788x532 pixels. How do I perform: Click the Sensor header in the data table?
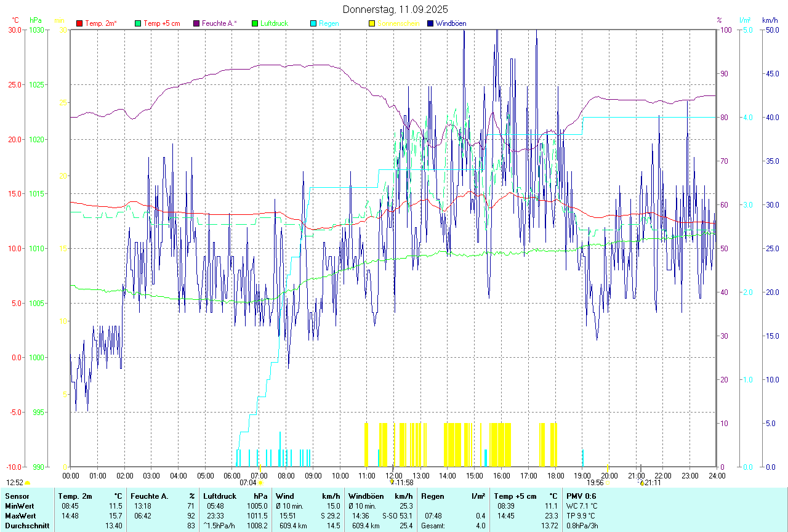tap(17, 496)
